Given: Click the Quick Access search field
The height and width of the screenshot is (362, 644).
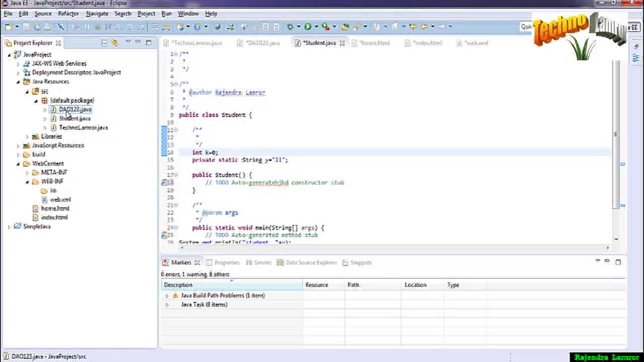Looking at the screenshot, I should click(527, 27).
